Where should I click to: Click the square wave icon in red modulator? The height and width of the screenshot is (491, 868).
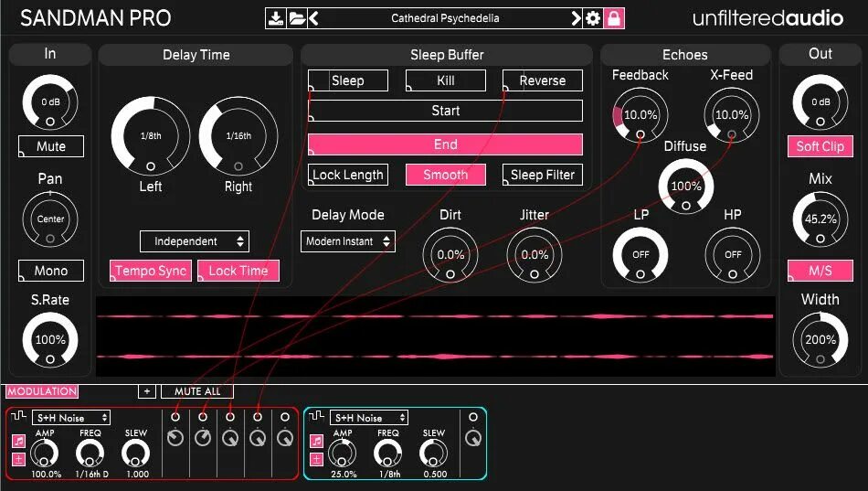(x=19, y=415)
